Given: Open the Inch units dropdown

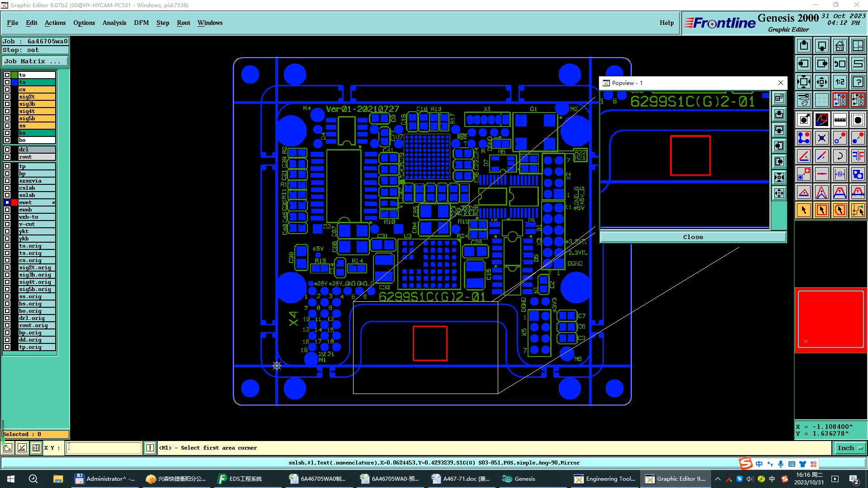Looking at the screenshot, I should click(x=850, y=448).
